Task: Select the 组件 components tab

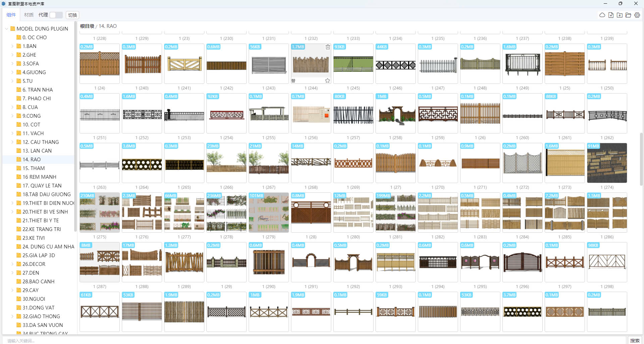Action: (11, 15)
